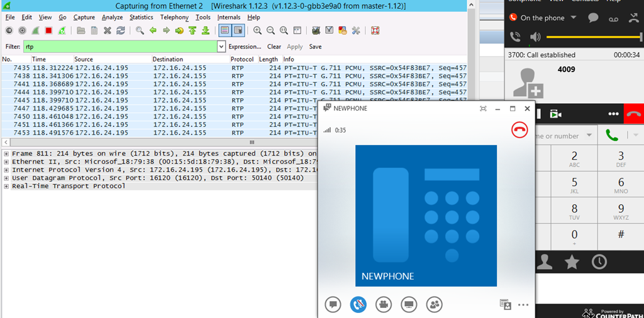Restart the running live capture

click(62, 30)
